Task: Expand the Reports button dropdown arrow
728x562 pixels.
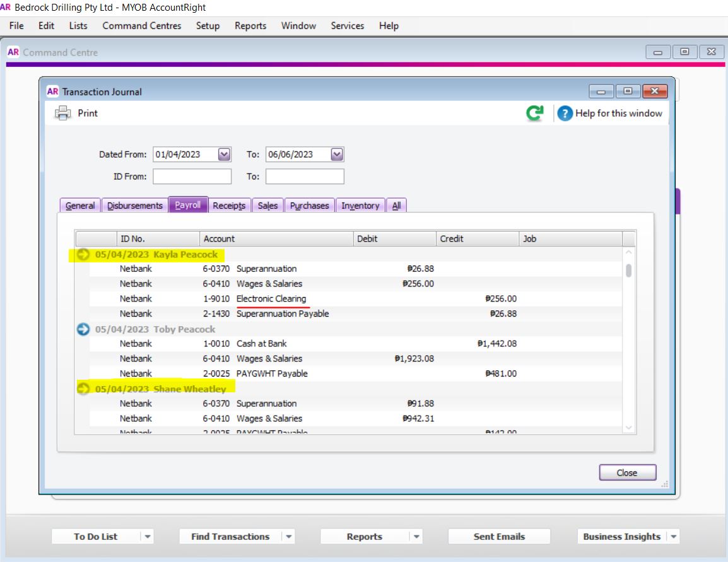Action: (416, 537)
